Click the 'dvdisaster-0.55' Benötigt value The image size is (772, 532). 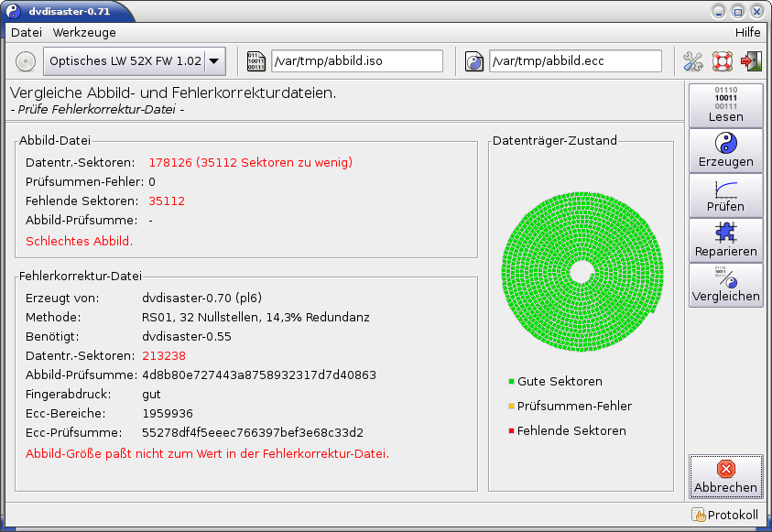tap(187, 337)
